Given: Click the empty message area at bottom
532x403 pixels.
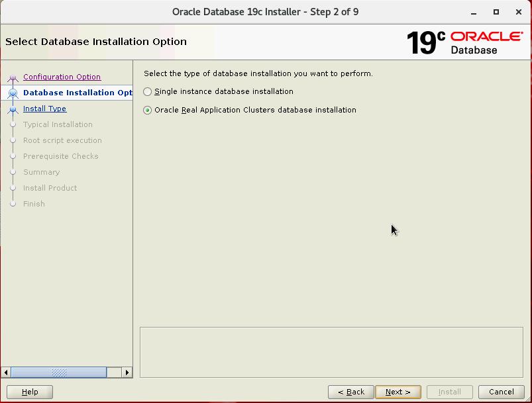Looking at the screenshot, I should tap(331, 351).
